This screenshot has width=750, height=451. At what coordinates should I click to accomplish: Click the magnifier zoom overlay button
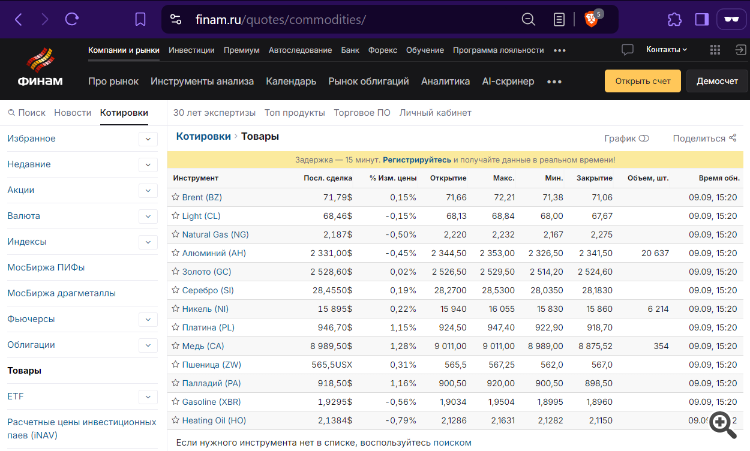coord(723,425)
